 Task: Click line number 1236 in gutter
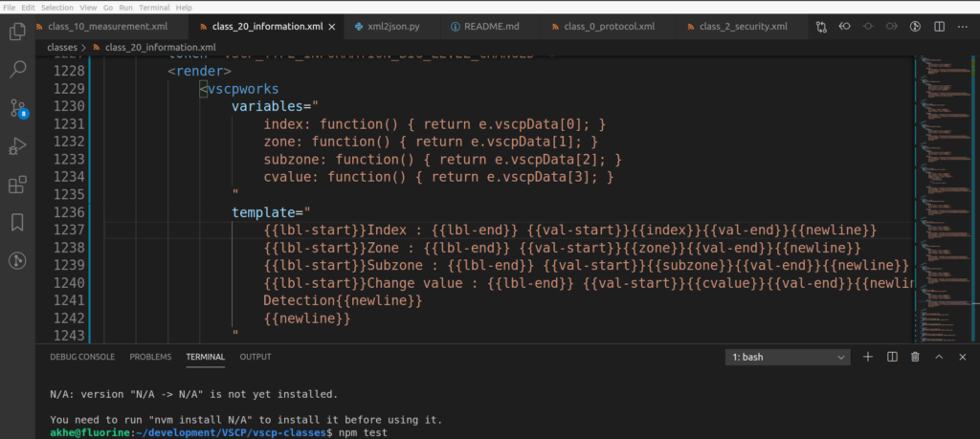pyautogui.click(x=69, y=212)
